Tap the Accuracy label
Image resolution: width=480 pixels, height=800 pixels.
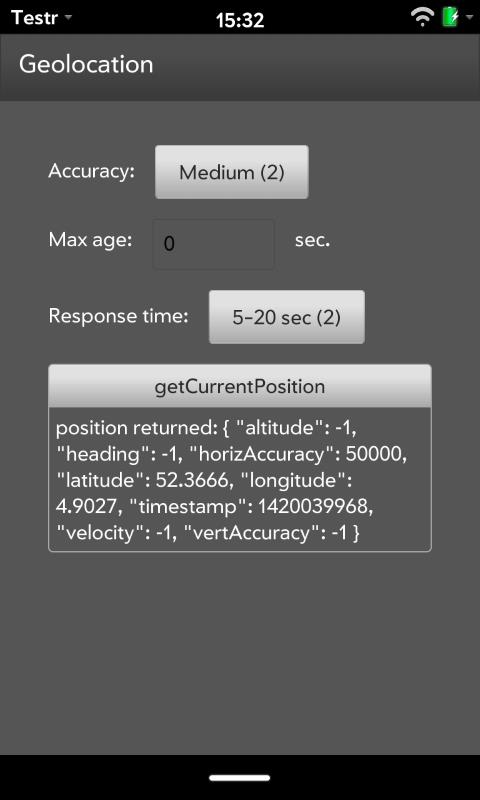[x=91, y=171]
